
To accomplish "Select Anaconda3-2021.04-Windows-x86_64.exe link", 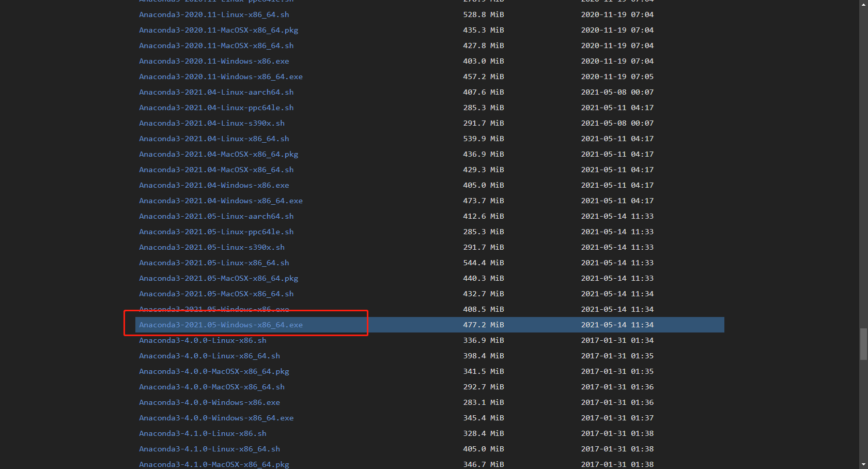I will (221, 201).
